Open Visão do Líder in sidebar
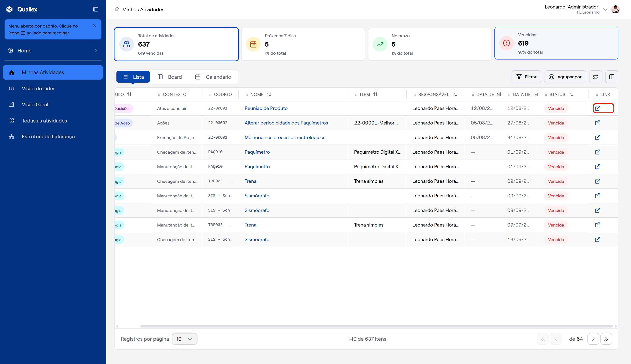 tap(53, 88)
